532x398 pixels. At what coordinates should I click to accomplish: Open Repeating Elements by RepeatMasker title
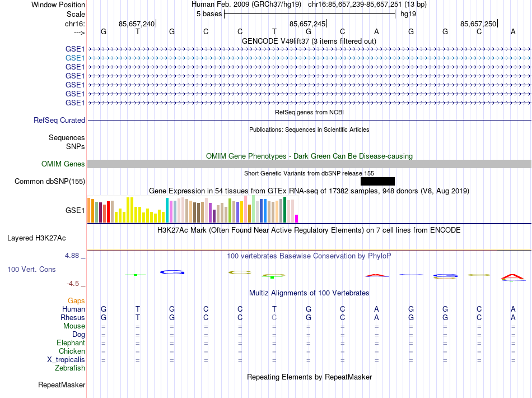(309, 377)
